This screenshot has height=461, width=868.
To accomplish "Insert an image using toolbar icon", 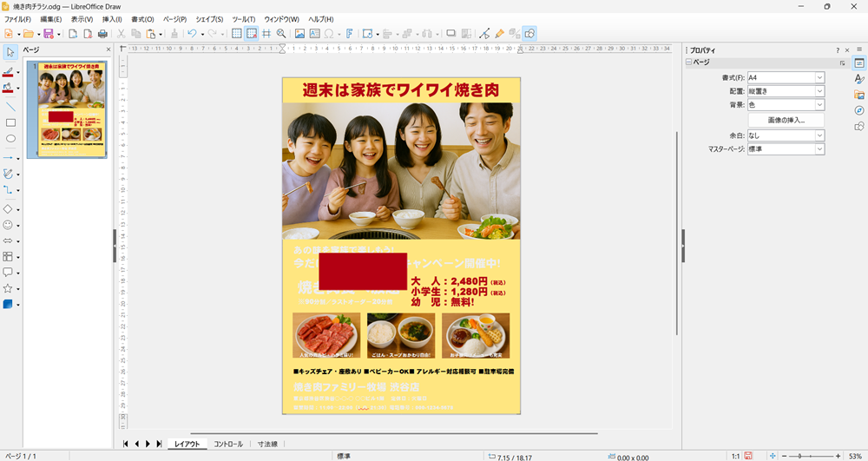I will 299,34.
